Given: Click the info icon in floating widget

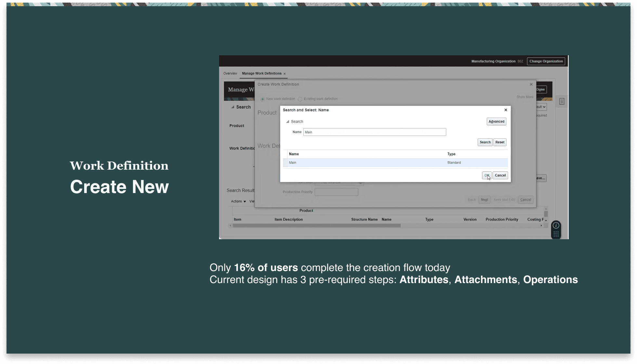Looking at the screenshot, I should (x=556, y=226).
